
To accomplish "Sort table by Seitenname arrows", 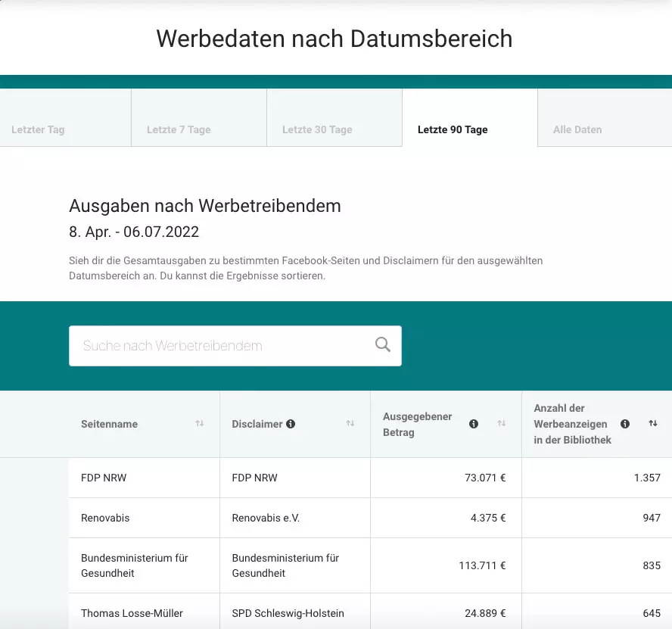I will (x=199, y=424).
